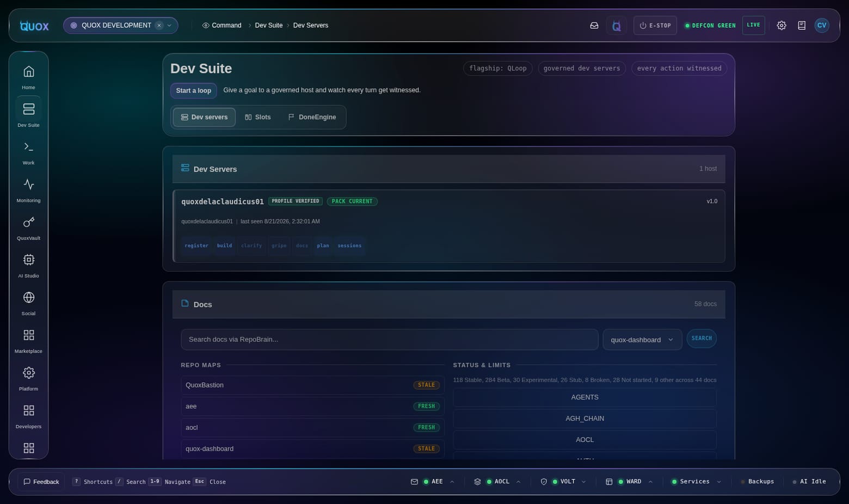Click the Docs section page icon
This screenshot has width=849, height=504.
point(185,303)
